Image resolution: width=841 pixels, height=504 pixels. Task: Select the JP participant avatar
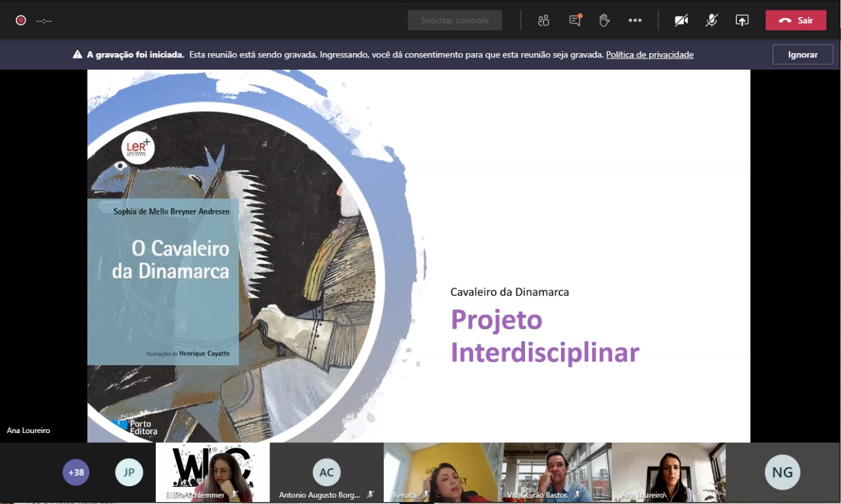129,472
